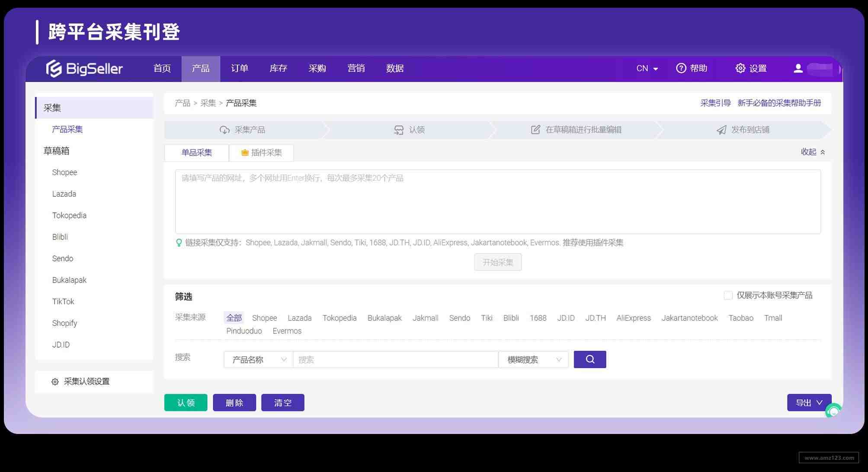The width and height of the screenshot is (868, 472).
Task: Click gear icon next to 采集认领设置
Action: tap(55, 382)
